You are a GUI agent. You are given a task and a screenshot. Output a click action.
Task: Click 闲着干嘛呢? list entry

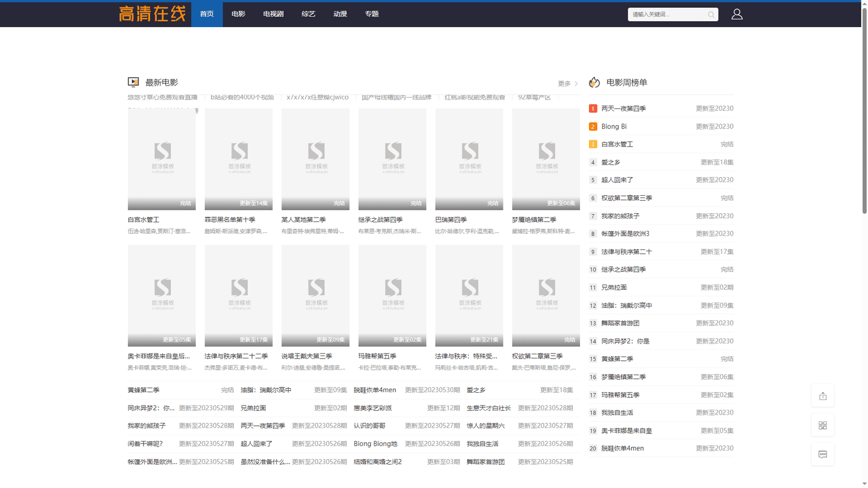point(145,444)
